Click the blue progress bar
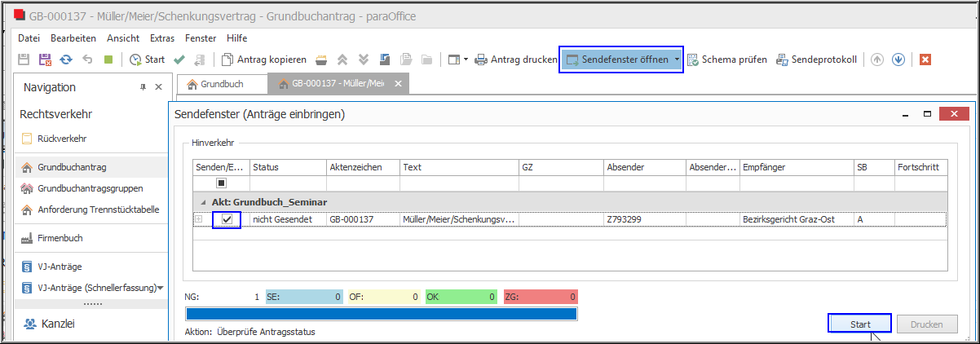Viewport: 980px width, 344px height. (381, 314)
